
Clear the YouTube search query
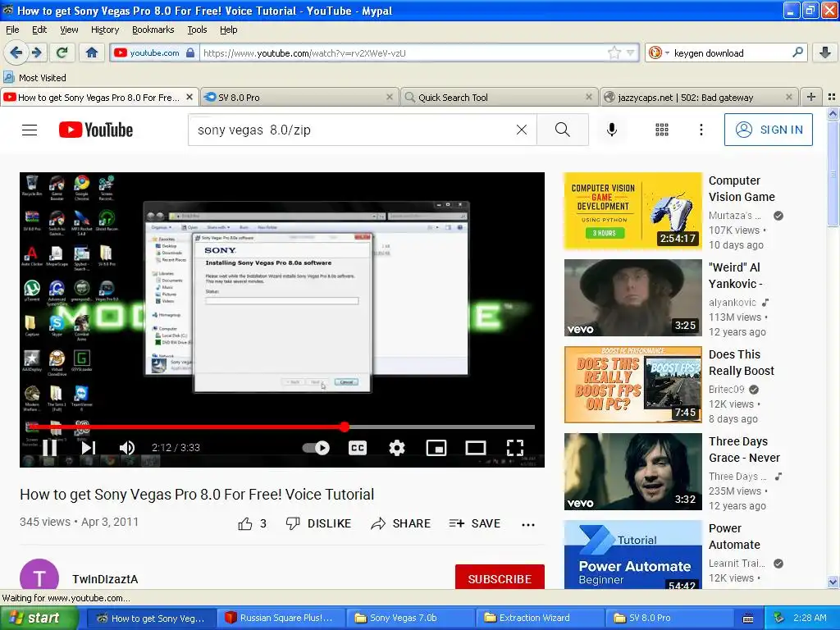tap(521, 130)
